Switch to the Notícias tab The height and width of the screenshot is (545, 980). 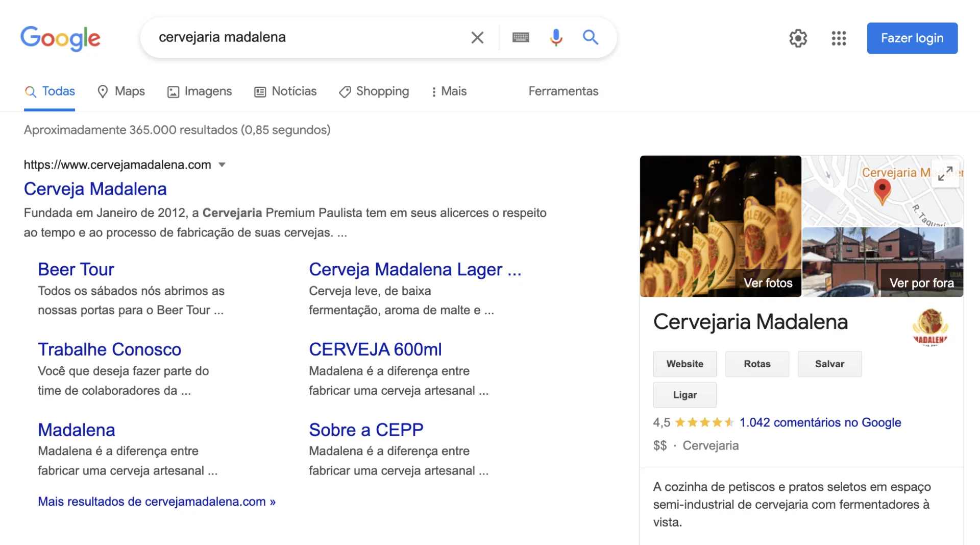tap(285, 91)
